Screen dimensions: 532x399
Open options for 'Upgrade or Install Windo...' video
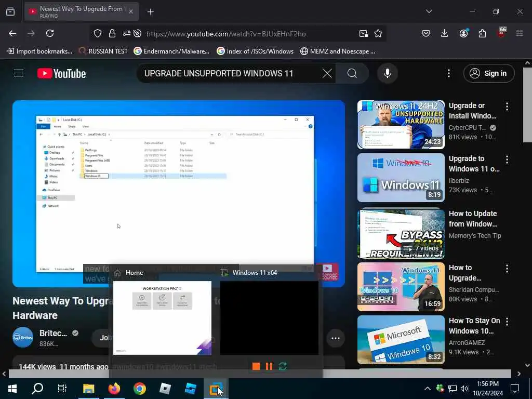pyautogui.click(x=507, y=107)
